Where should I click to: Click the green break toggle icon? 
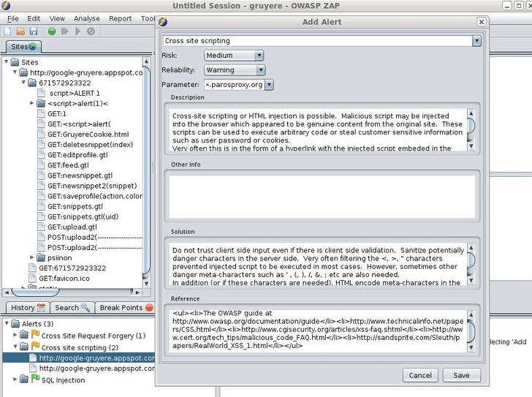tap(52, 31)
